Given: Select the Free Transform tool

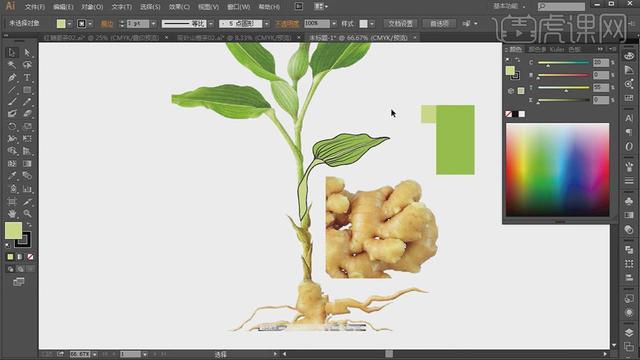Looking at the screenshot, I should point(27,139).
